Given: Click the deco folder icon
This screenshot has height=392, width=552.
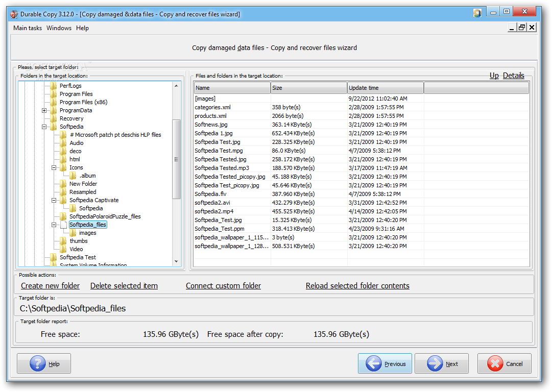Looking at the screenshot, I should (63, 151).
